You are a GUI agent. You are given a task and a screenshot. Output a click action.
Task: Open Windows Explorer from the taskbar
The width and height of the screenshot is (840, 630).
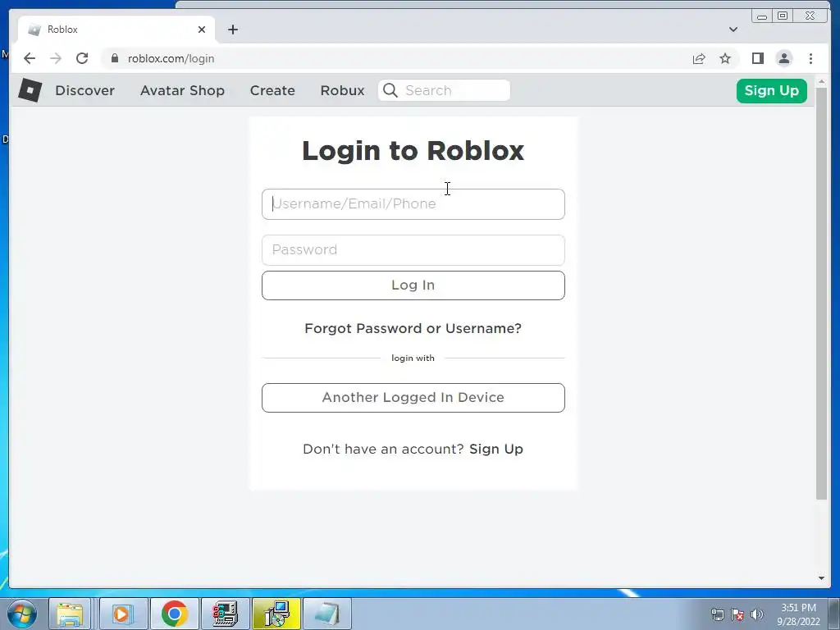(x=71, y=614)
